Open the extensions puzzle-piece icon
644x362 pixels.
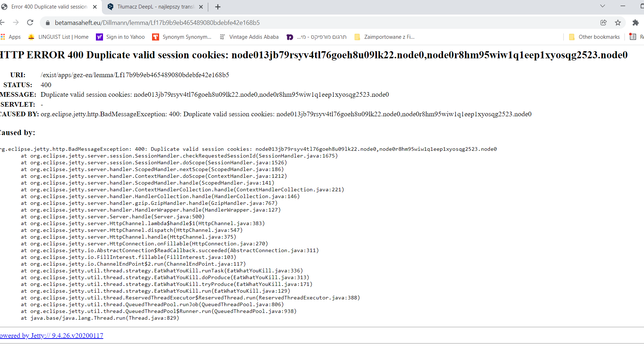(635, 22)
